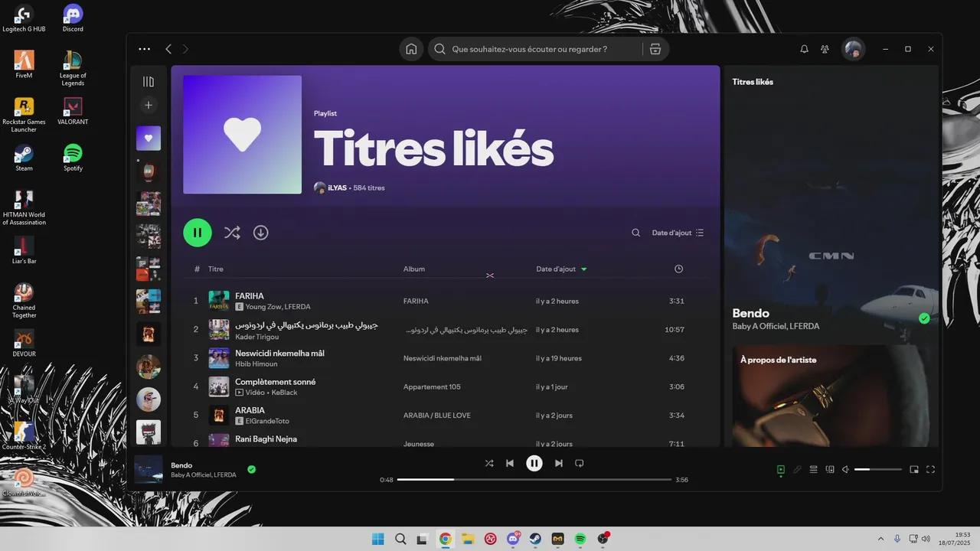The image size is (980, 551).
Task: Go back using the left arrow
Action: [168, 49]
